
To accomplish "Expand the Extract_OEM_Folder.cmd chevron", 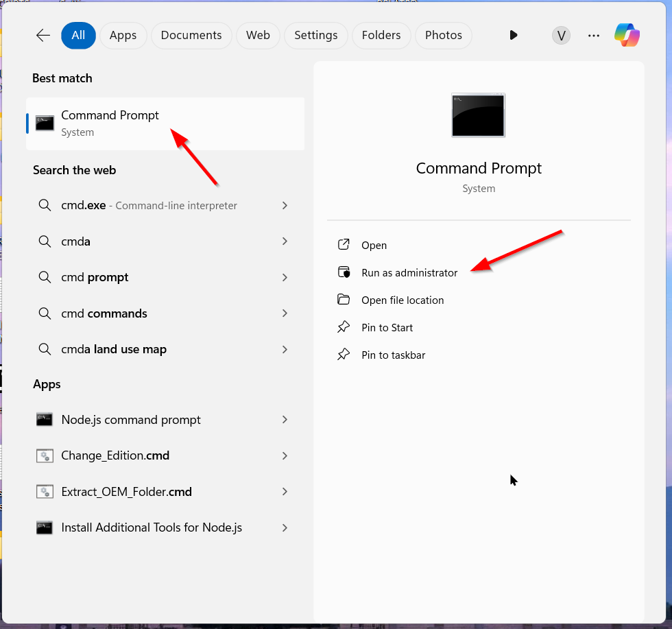I will coord(285,492).
